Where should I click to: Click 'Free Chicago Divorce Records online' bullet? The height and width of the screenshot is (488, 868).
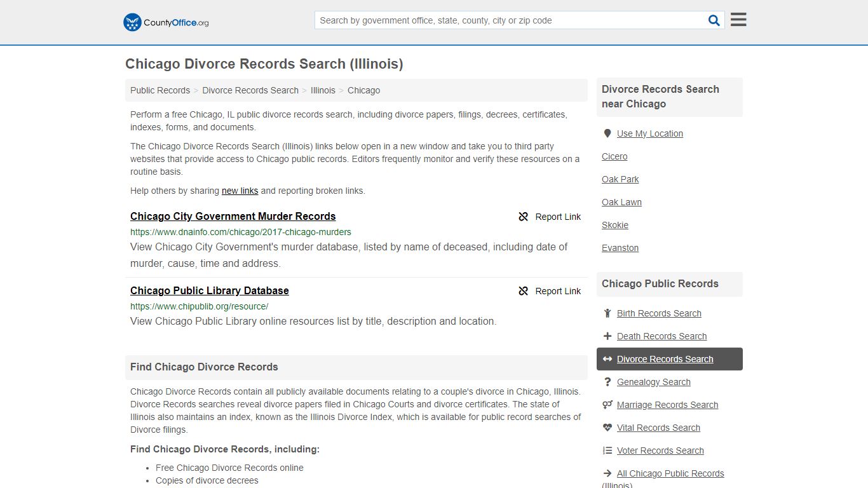point(229,468)
